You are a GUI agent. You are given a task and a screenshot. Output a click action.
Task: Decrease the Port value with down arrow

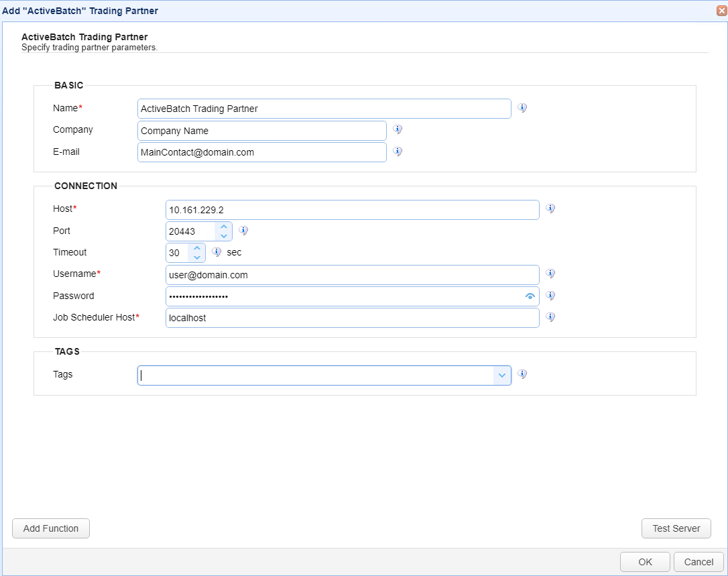(224, 236)
